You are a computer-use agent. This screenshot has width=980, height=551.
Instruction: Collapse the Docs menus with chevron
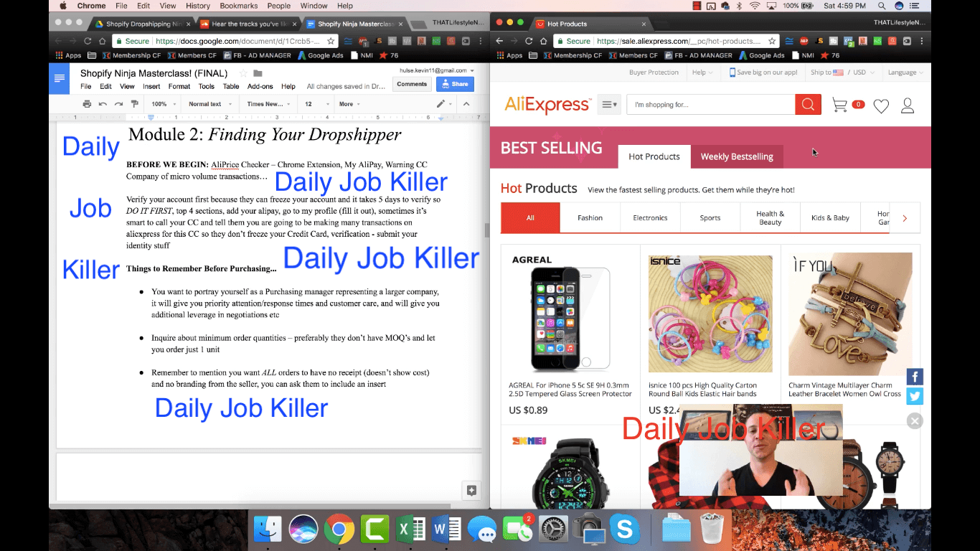point(466,104)
